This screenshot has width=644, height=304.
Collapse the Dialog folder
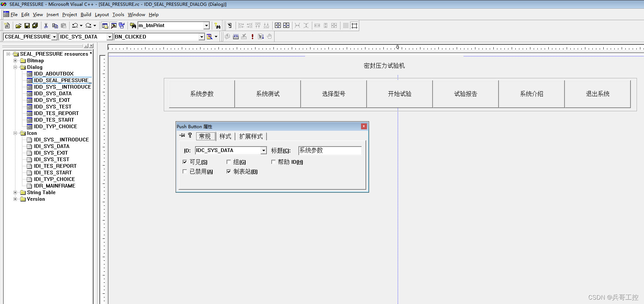15,67
